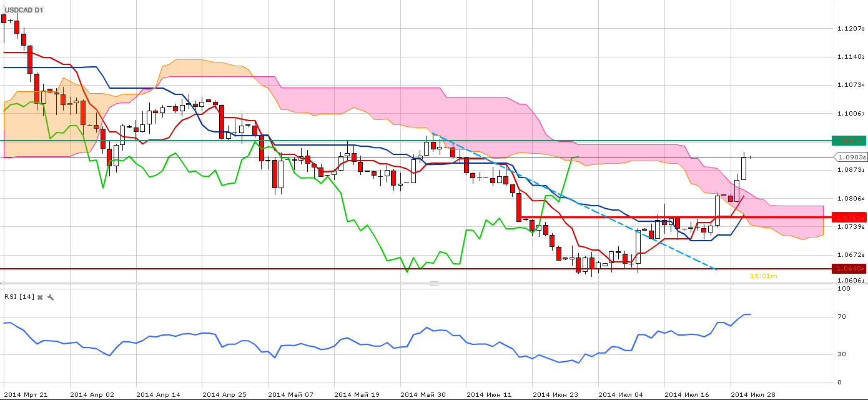Image resolution: width=868 pixels, height=400 pixels.
Task: Click the date label 2014 Июл 04
Action: coord(621,394)
